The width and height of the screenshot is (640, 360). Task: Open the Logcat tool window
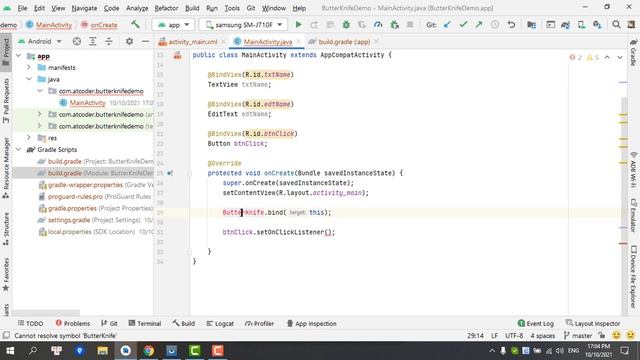coord(220,323)
